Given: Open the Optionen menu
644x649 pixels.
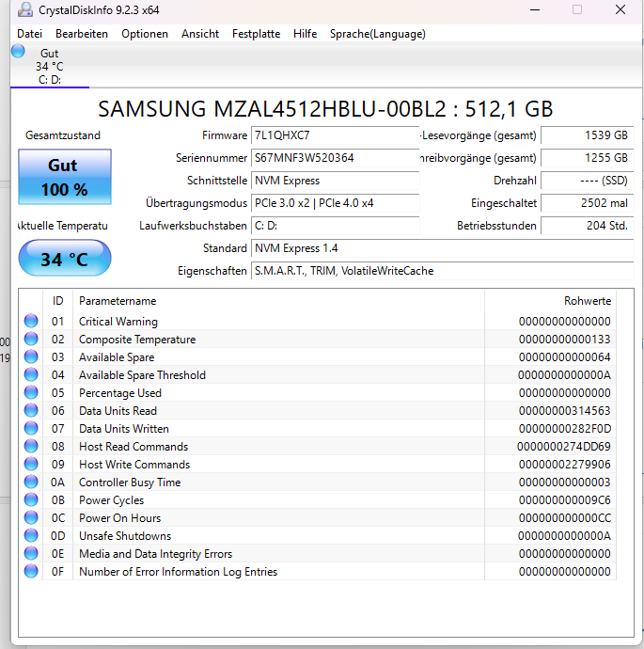Looking at the screenshot, I should tap(145, 34).
